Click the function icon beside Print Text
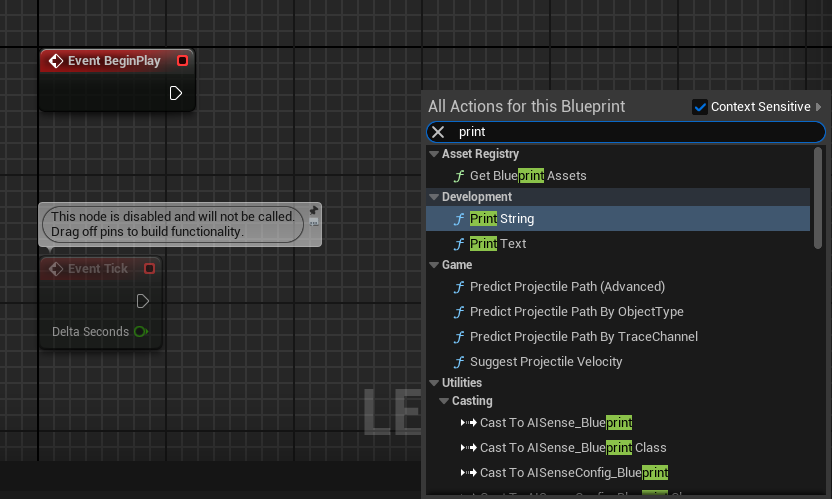This screenshot has width=832, height=499. pyautogui.click(x=459, y=244)
